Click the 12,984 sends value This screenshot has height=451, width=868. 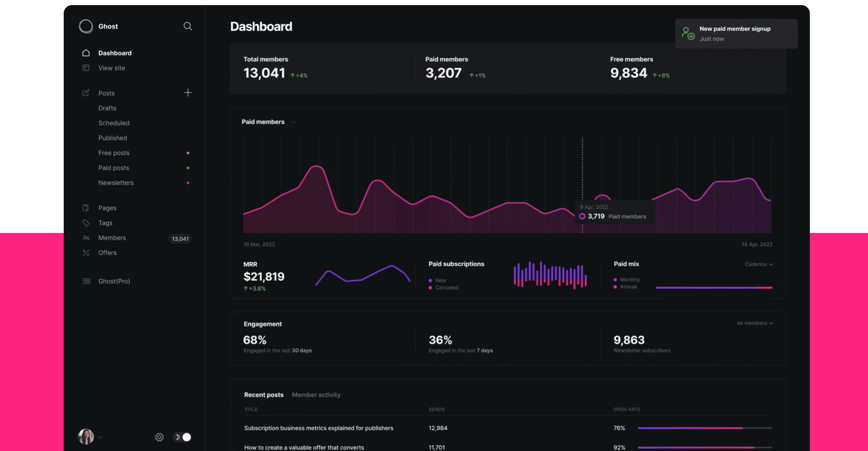pyautogui.click(x=438, y=428)
